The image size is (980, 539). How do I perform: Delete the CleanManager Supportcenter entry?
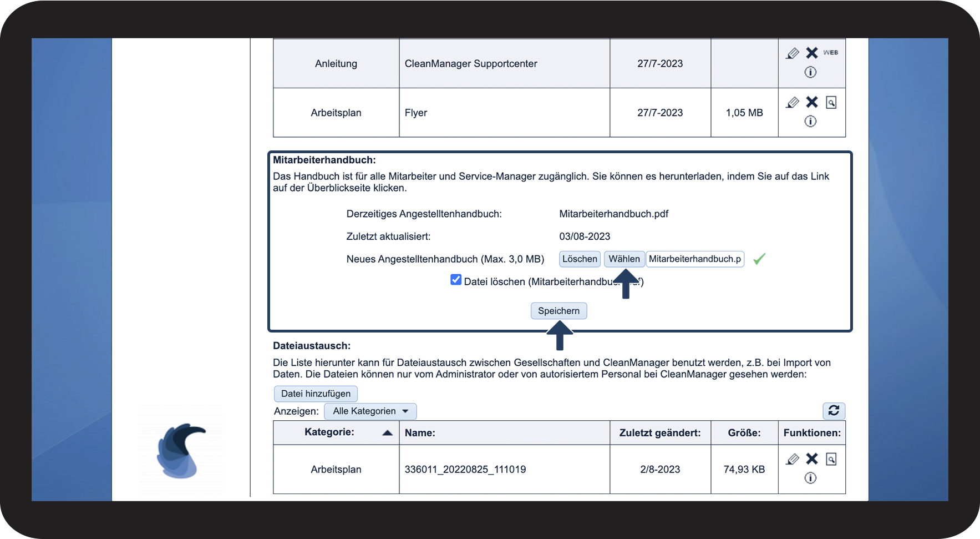point(812,53)
